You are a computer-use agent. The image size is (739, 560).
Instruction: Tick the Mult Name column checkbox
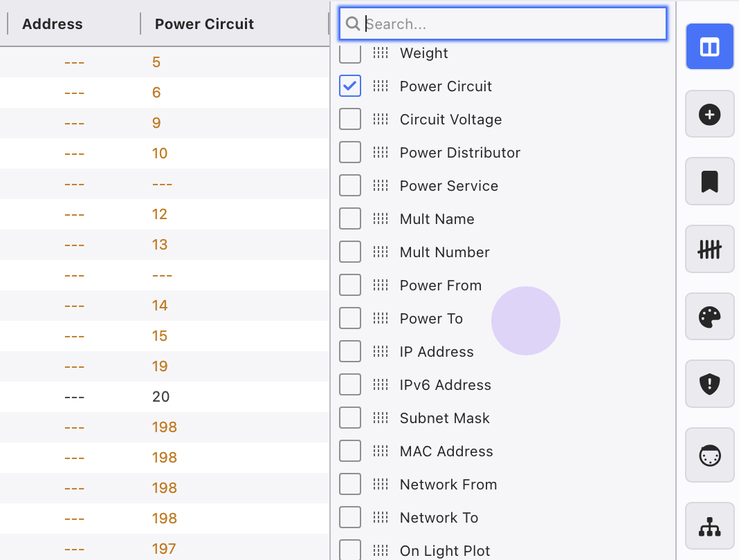point(350,218)
